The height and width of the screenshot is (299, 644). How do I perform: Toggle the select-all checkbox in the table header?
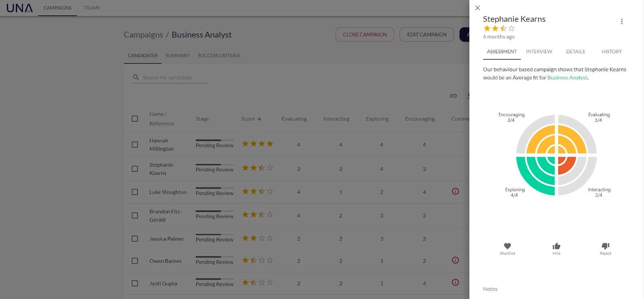(x=135, y=118)
